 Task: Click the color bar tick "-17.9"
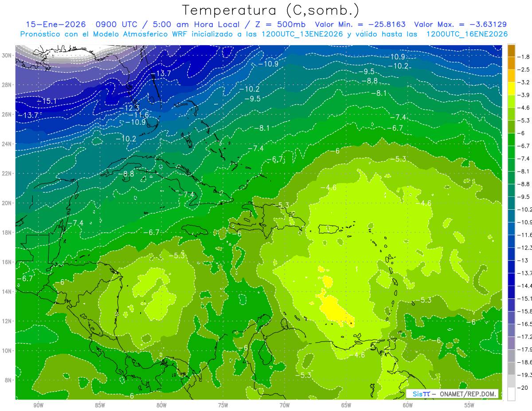[x=526, y=349]
